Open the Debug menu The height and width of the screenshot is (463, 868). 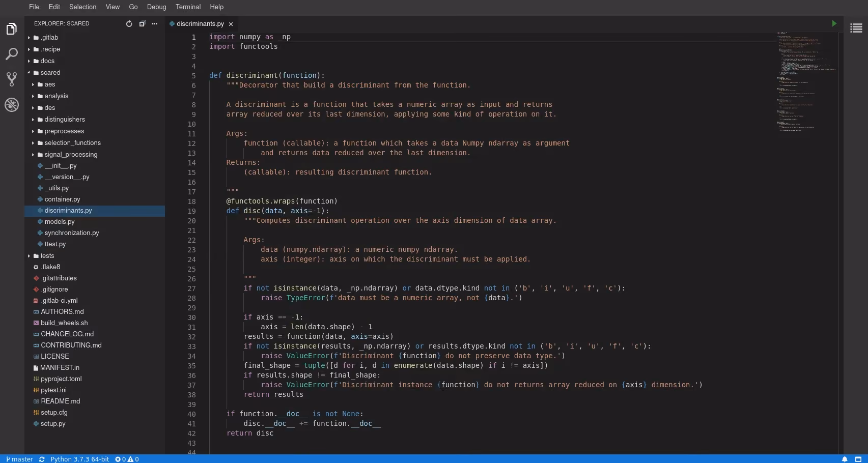click(x=156, y=7)
